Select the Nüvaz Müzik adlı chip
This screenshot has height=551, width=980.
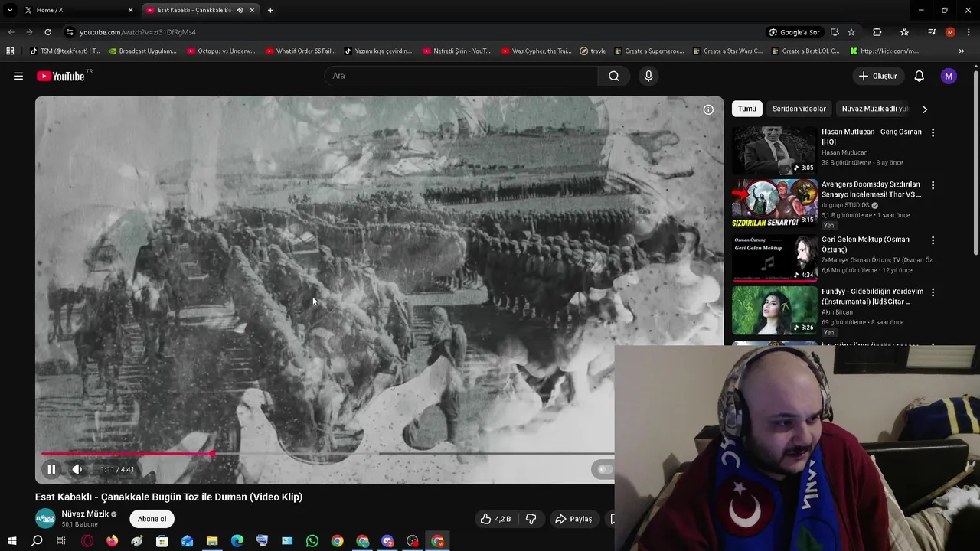pos(874,109)
